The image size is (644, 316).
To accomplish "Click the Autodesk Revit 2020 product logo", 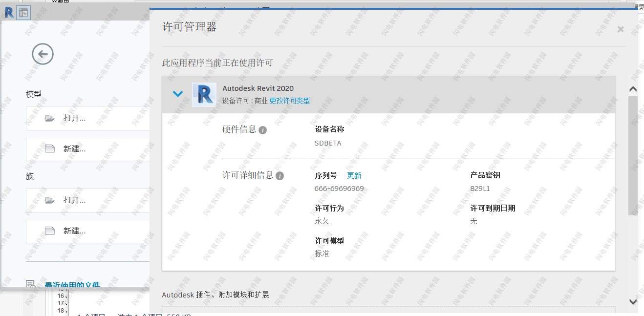I will pyautogui.click(x=204, y=95).
